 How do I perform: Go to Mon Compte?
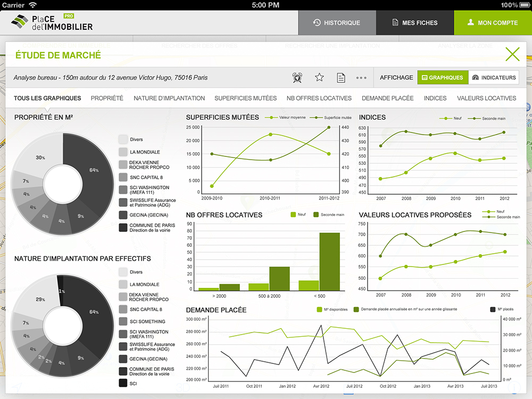click(493, 23)
